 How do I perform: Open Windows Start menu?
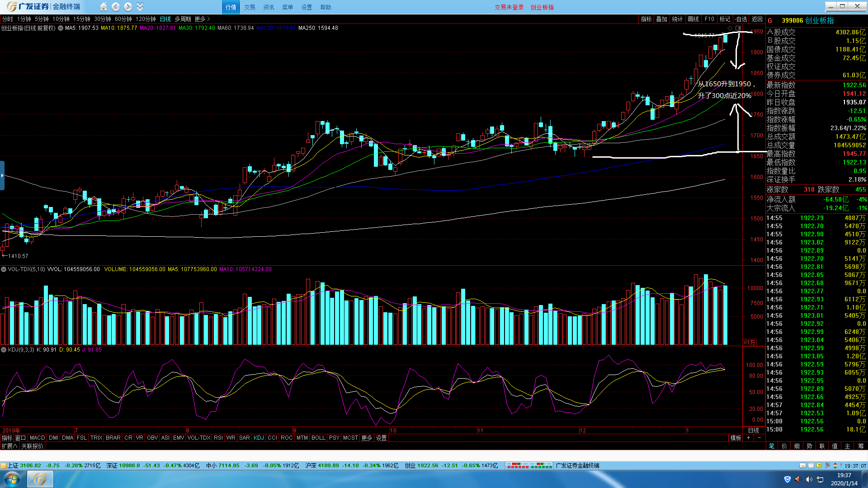pos(12,479)
